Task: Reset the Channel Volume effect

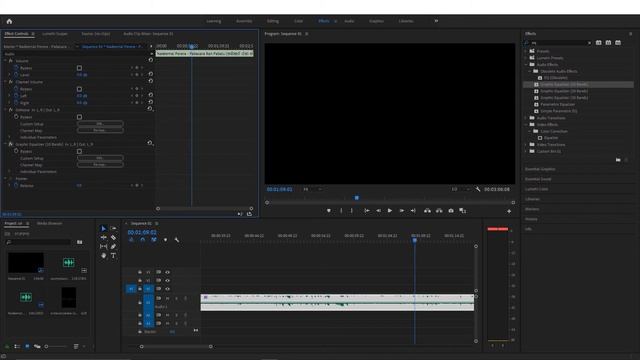Action: coord(151,81)
